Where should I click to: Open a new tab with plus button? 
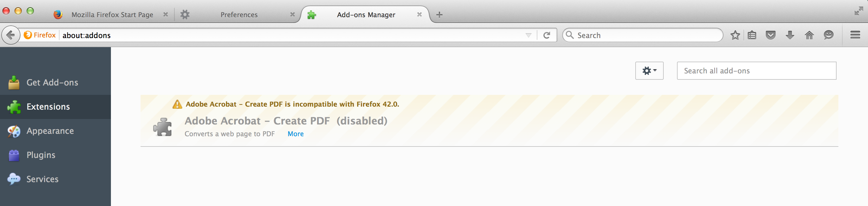(439, 15)
